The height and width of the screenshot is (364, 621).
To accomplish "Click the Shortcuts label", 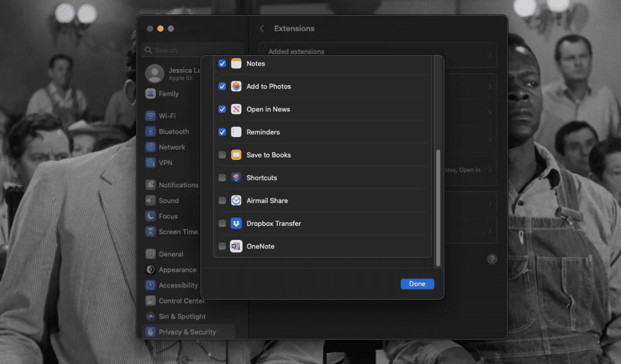I will [x=261, y=178].
